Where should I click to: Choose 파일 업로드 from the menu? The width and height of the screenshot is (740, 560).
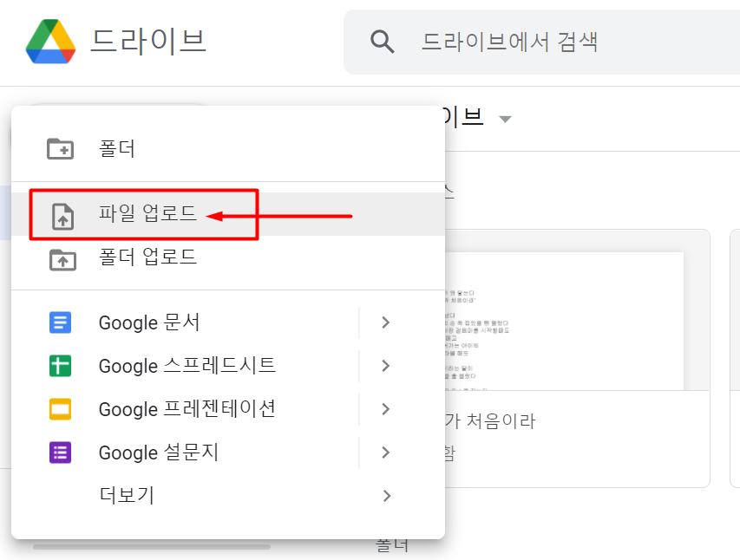(228, 214)
